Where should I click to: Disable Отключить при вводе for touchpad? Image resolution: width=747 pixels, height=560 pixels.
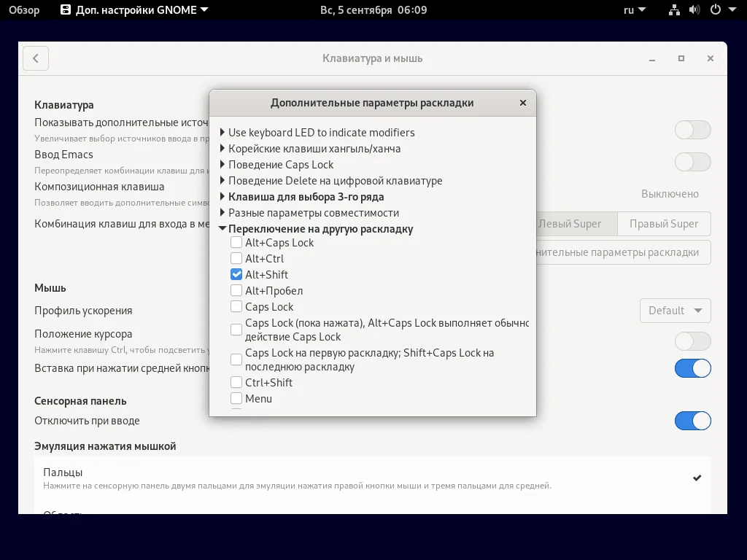click(692, 421)
